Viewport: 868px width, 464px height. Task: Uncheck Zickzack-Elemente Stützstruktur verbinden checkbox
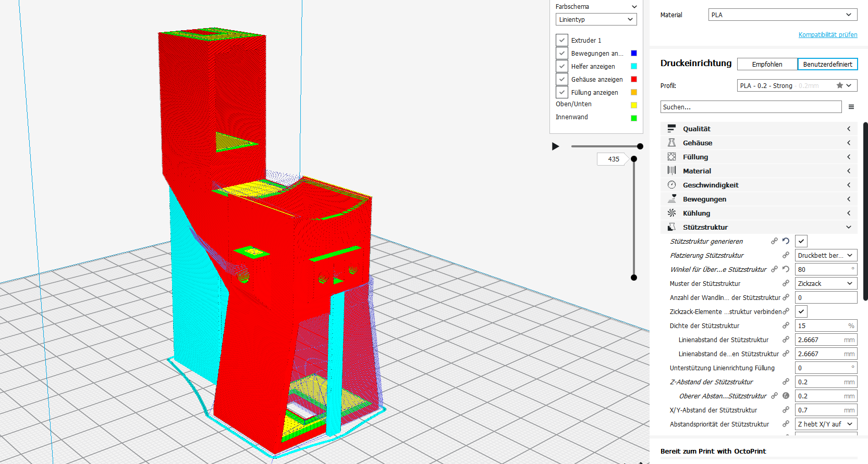point(801,311)
